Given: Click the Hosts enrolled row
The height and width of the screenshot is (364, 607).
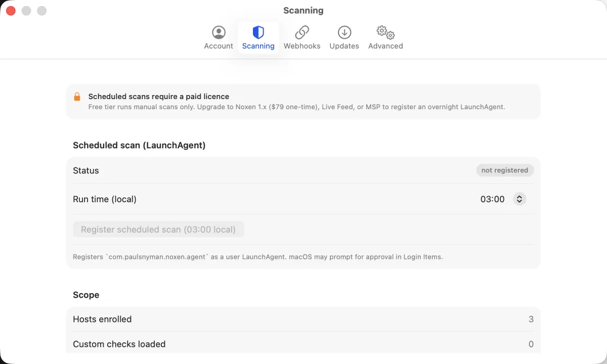Looking at the screenshot, I should (x=303, y=319).
